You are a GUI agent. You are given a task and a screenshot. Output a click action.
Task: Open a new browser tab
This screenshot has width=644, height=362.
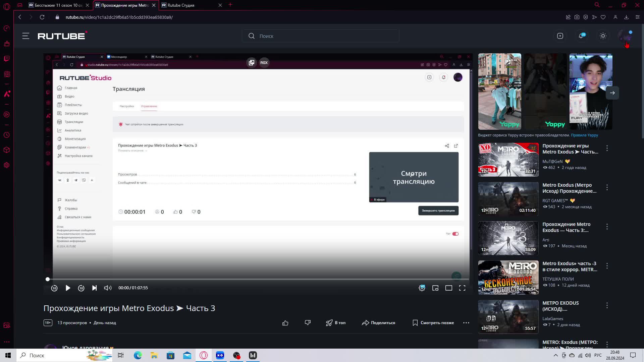(x=230, y=5)
